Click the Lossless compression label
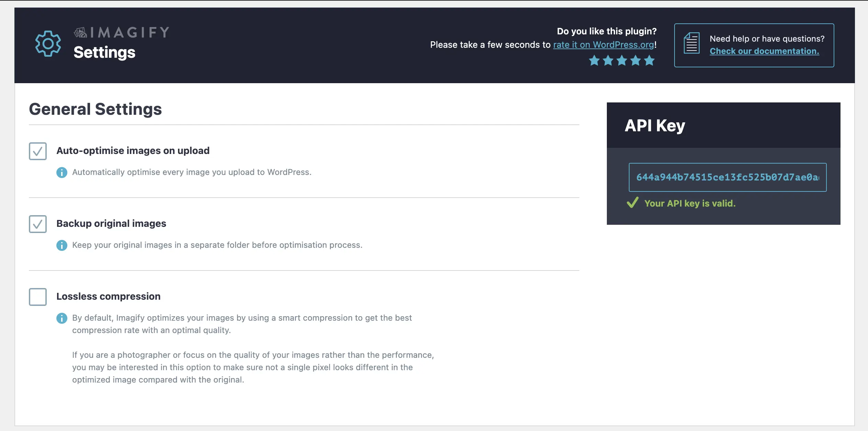868x431 pixels. pyautogui.click(x=109, y=297)
